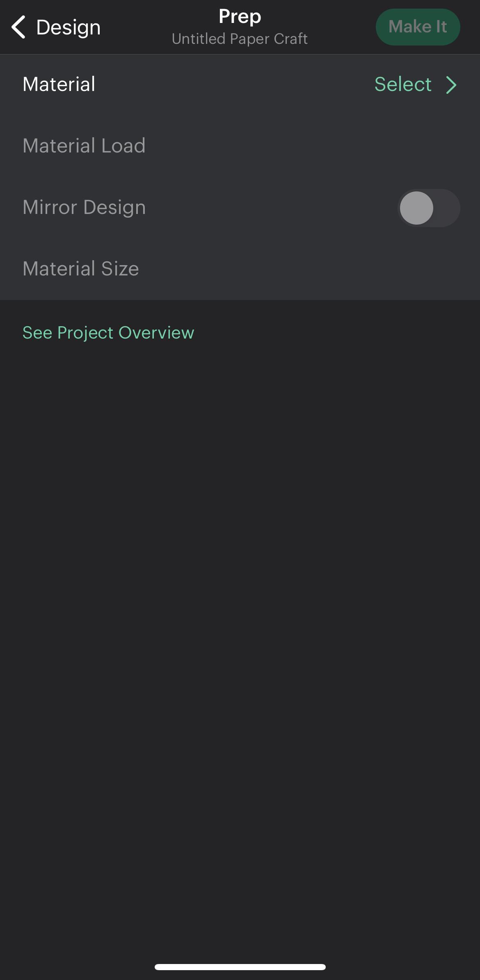Select the Material Size row

pyautogui.click(x=240, y=269)
